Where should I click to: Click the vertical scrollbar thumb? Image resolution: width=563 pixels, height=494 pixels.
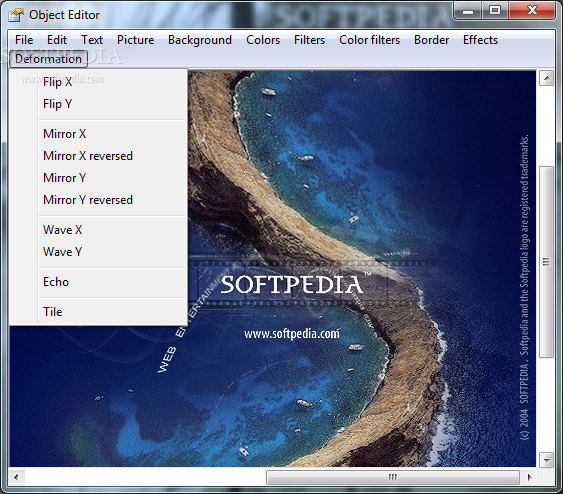546,262
